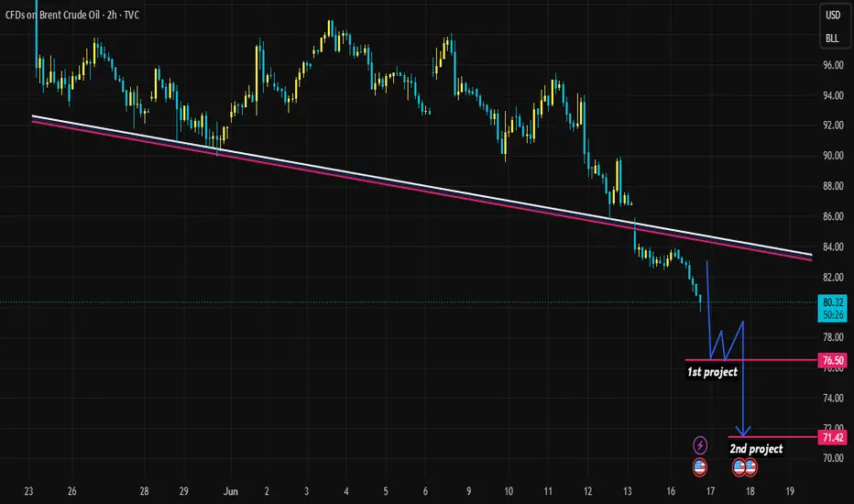Click the 90.00 price axis label

click(833, 156)
